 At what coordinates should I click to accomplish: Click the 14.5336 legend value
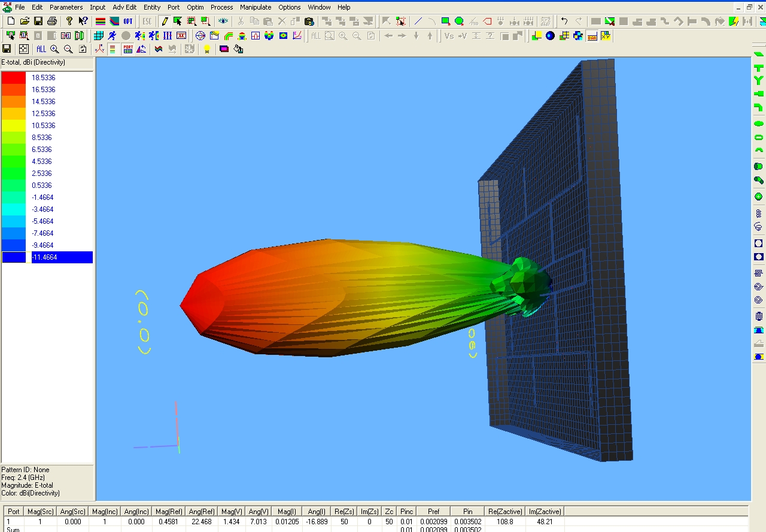tap(43, 102)
